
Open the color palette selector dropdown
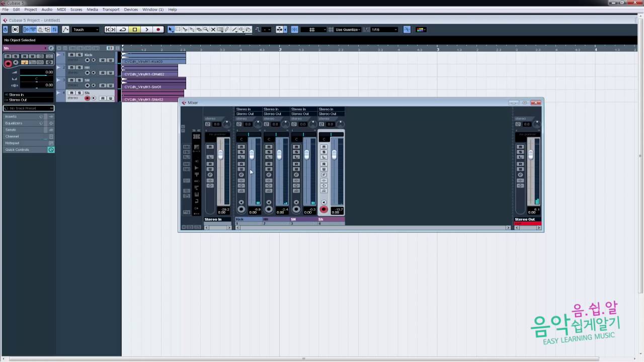click(422, 30)
